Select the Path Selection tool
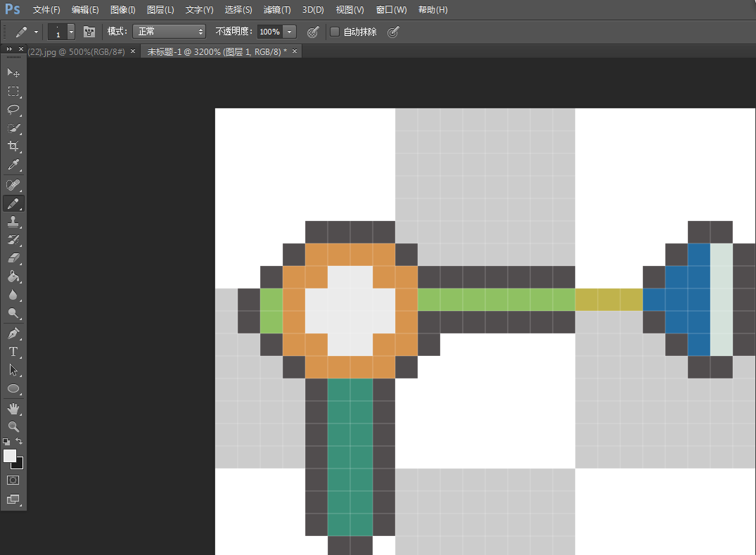This screenshot has width=756, height=555. pyautogui.click(x=13, y=370)
